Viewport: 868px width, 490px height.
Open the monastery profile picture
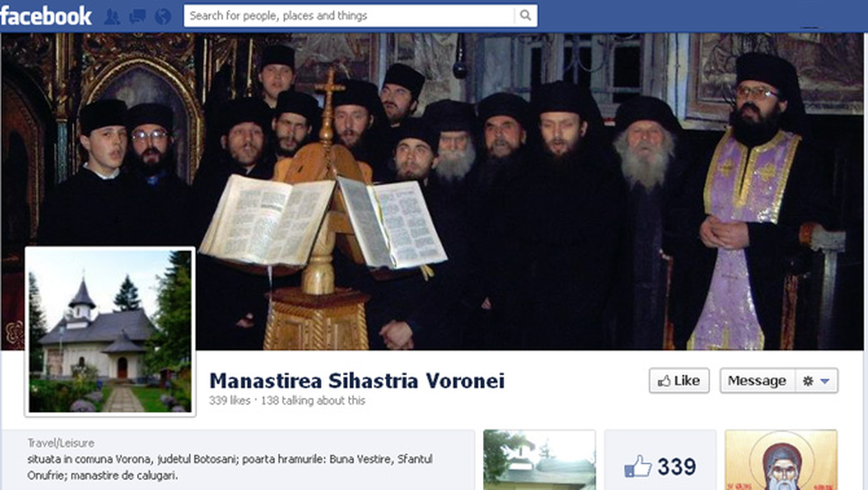pyautogui.click(x=110, y=332)
